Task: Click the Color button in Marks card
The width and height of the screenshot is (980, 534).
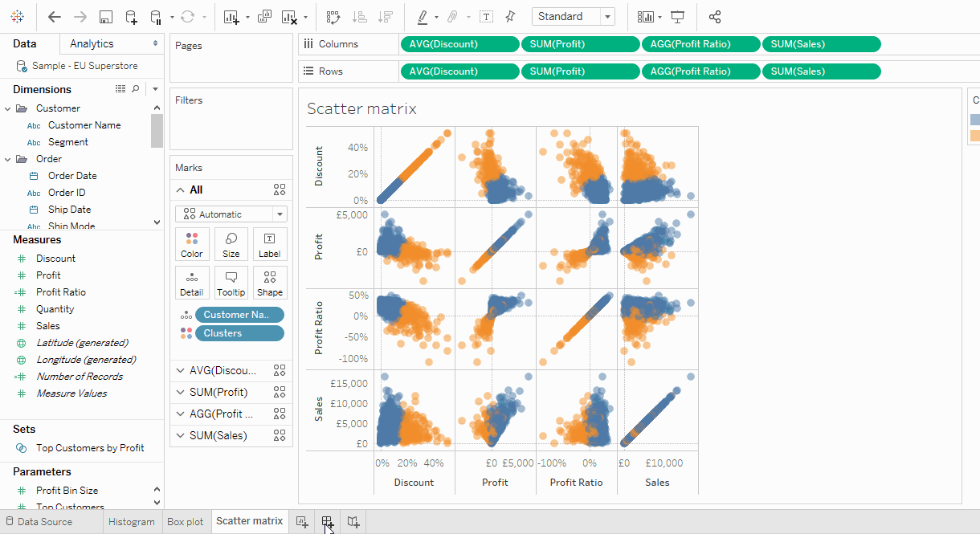Action: point(192,243)
